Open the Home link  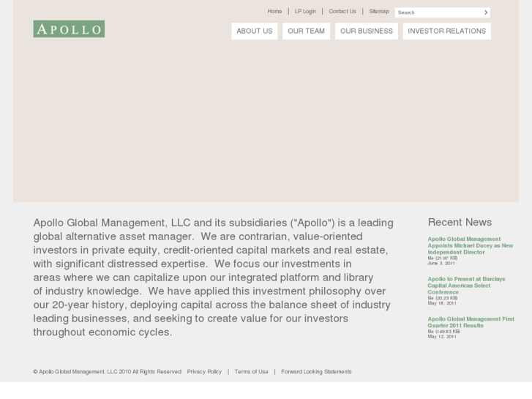point(274,11)
